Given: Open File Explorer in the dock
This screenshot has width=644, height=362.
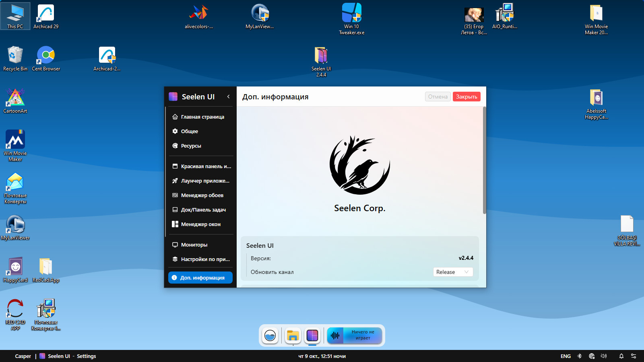Looking at the screenshot, I should [293, 335].
